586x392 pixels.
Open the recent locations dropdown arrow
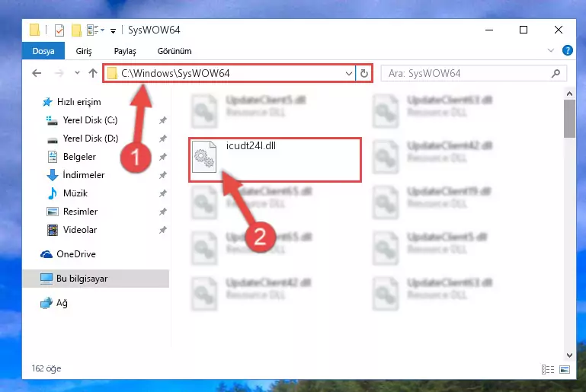(77, 73)
